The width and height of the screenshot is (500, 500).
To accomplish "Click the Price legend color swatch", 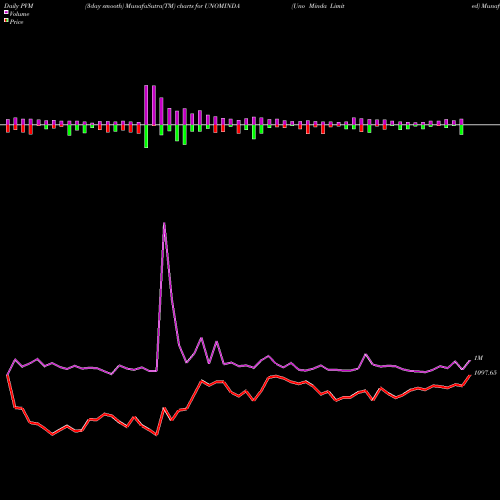I will pyautogui.click(x=6, y=21).
